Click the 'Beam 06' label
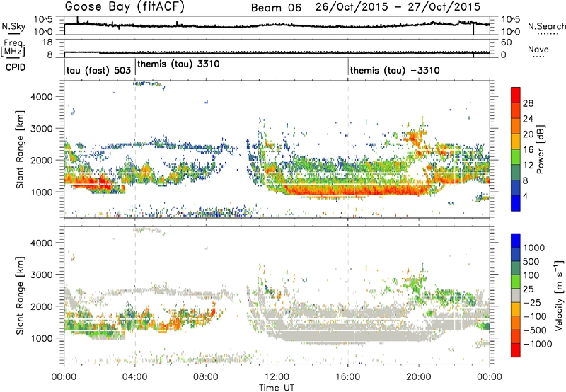Viewport: 566px width, 392px height. coord(276,8)
